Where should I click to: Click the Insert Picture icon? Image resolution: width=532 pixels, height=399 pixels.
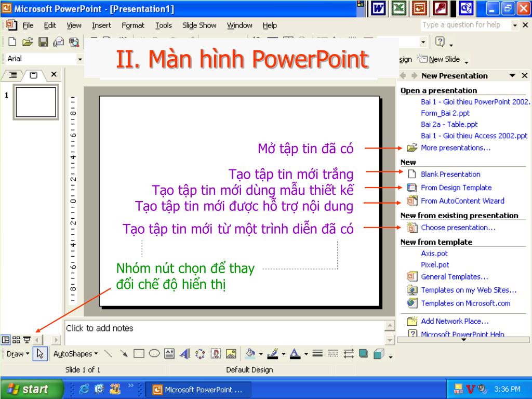click(231, 354)
